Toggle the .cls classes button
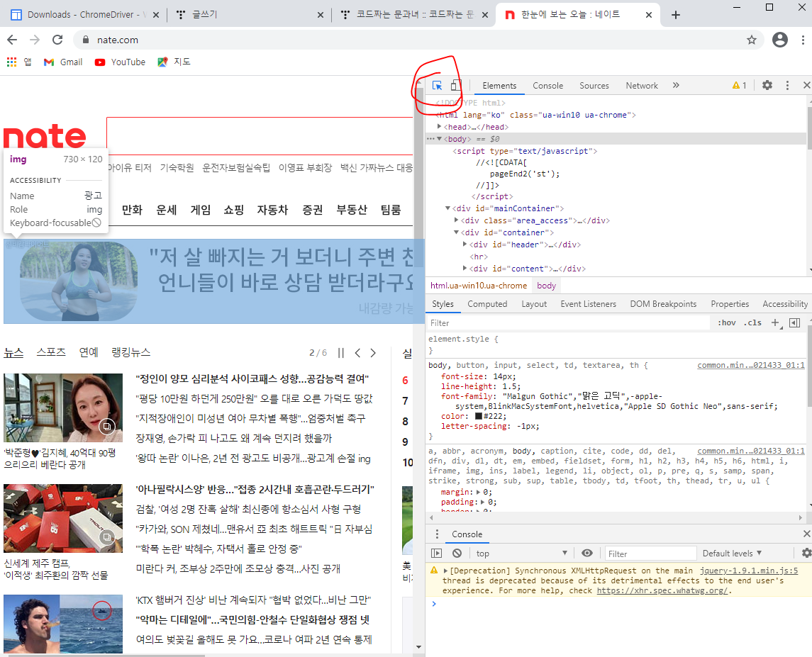This screenshot has width=812, height=657. coord(752,322)
